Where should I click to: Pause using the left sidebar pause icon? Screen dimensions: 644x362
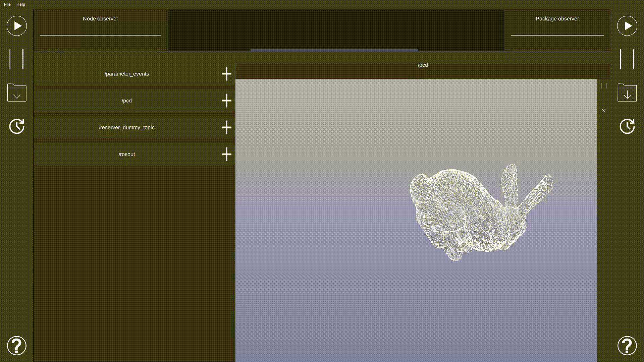(16, 59)
